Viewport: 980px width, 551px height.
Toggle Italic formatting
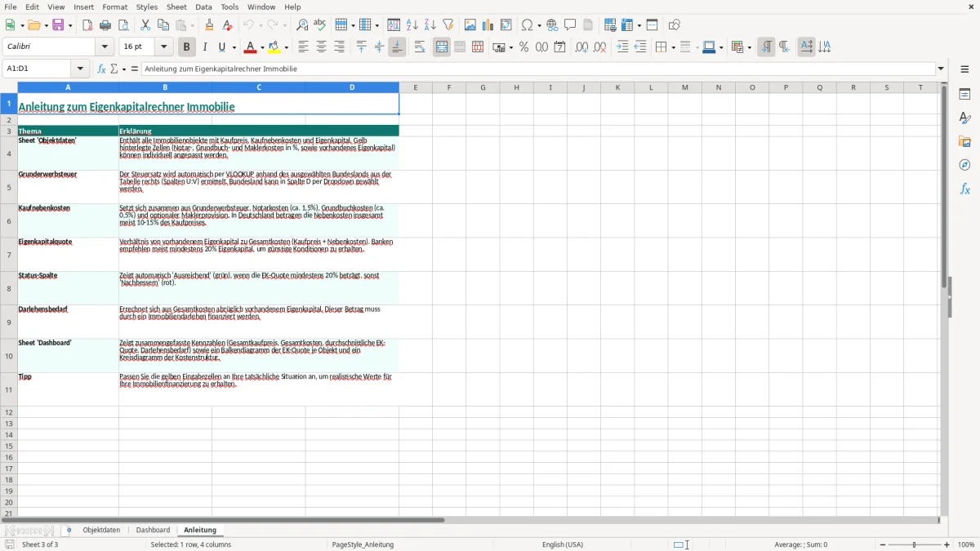pos(204,47)
